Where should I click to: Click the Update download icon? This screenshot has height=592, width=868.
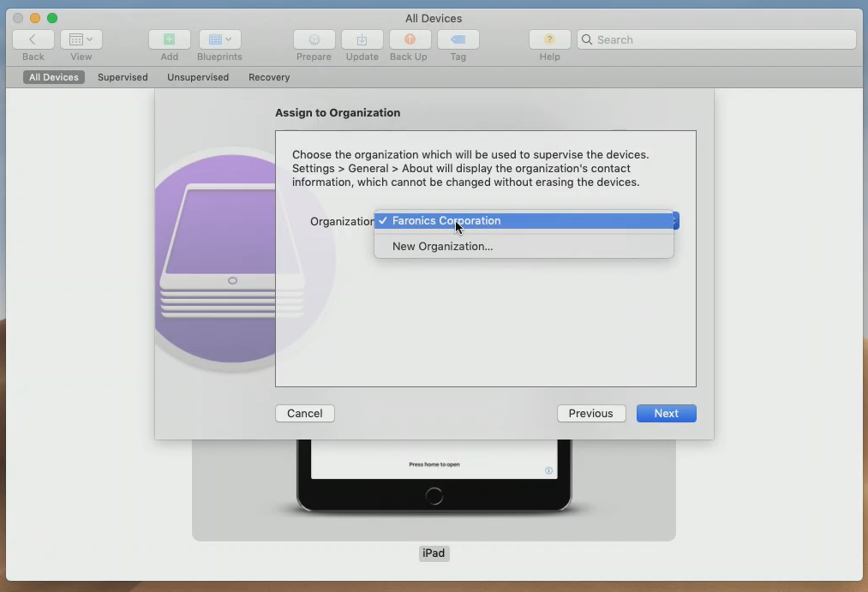[x=362, y=39]
